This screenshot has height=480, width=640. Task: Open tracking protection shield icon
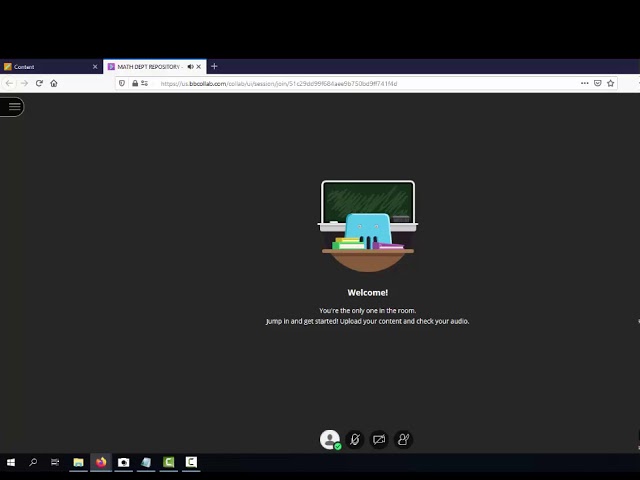pyautogui.click(x=122, y=83)
